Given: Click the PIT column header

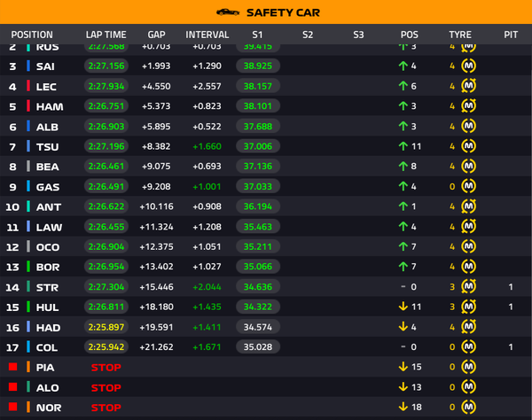Looking at the screenshot, I should pyautogui.click(x=511, y=35).
